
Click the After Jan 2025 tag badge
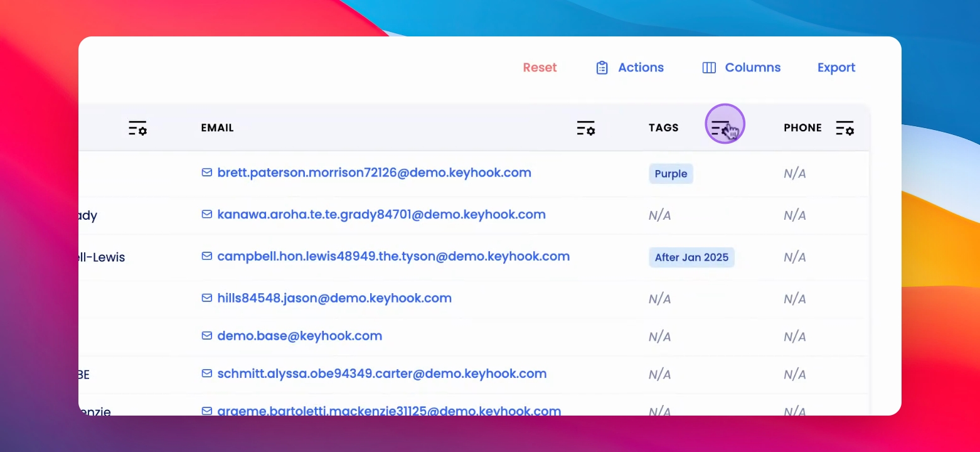tap(691, 257)
